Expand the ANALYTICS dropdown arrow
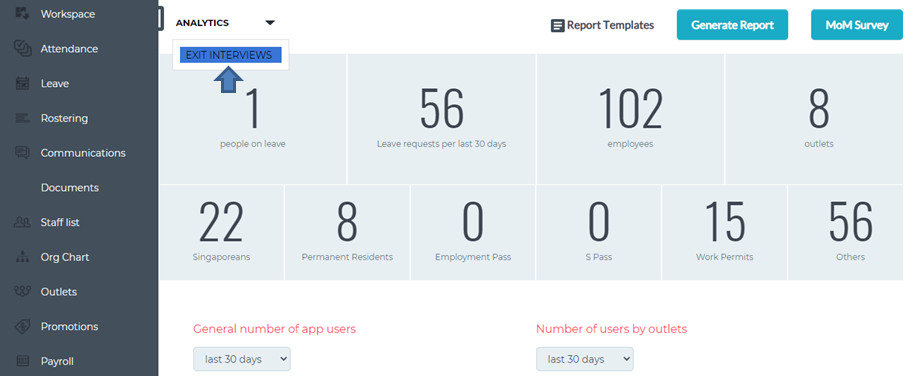 pos(269,23)
